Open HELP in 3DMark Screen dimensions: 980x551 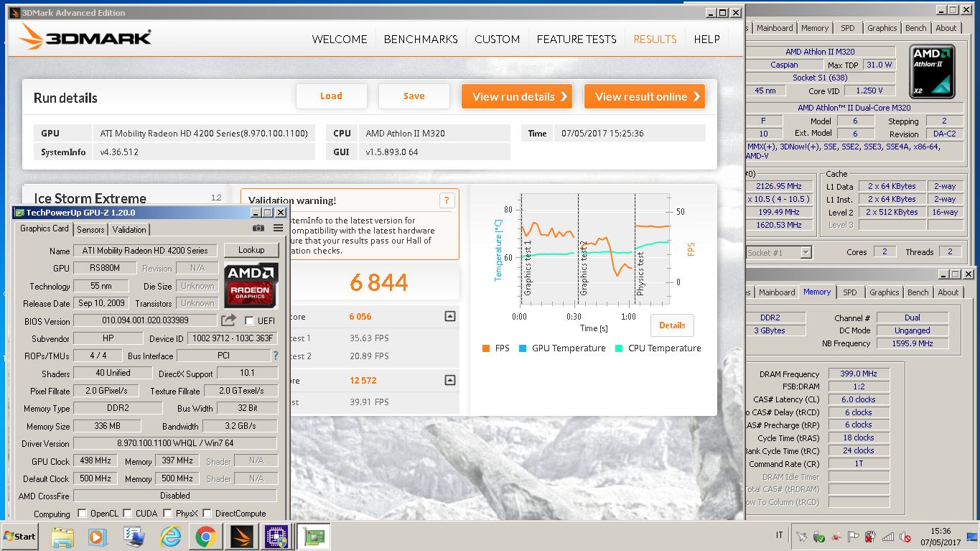tap(706, 40)
